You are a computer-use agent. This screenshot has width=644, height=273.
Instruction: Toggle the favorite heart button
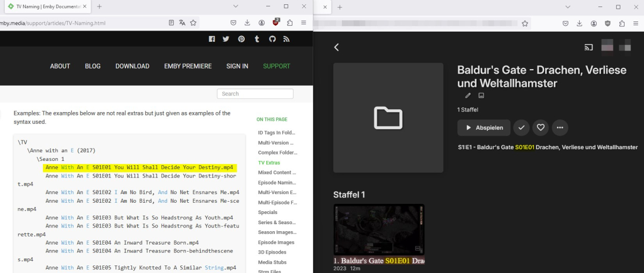(x=540, y=128)
